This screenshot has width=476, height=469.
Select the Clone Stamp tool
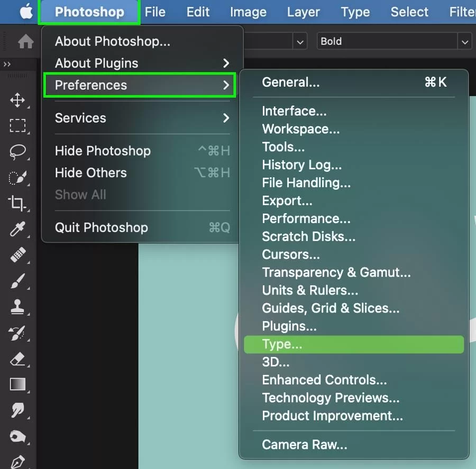pyautogui.click(x=17, y=307)
